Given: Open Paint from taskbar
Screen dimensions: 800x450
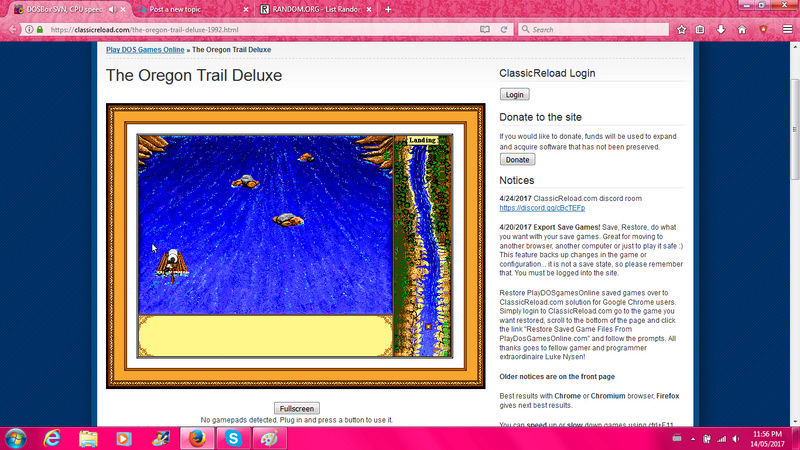Looking at the screenshot, I should pyautogui.click(x=269, y=438).
